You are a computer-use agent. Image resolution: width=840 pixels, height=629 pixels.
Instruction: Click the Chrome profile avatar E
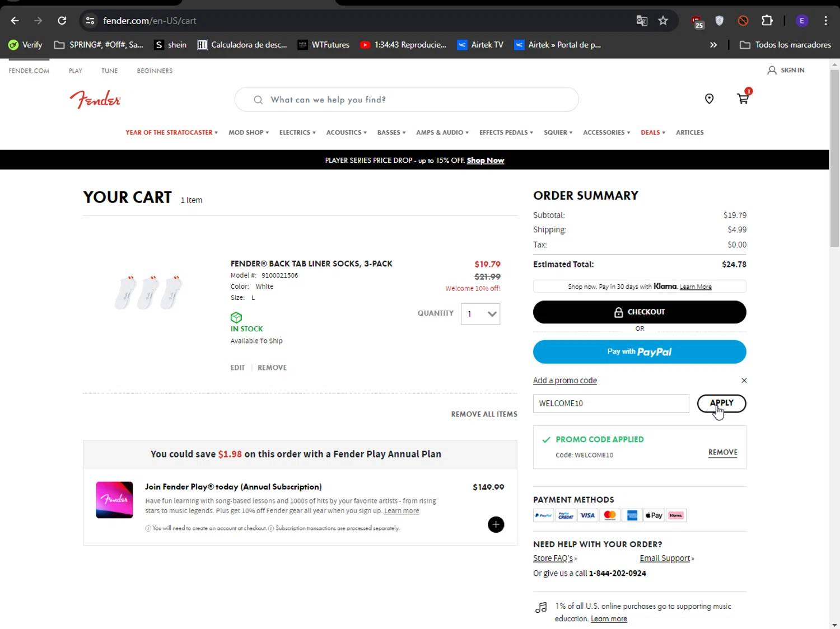tap(802, 21)
